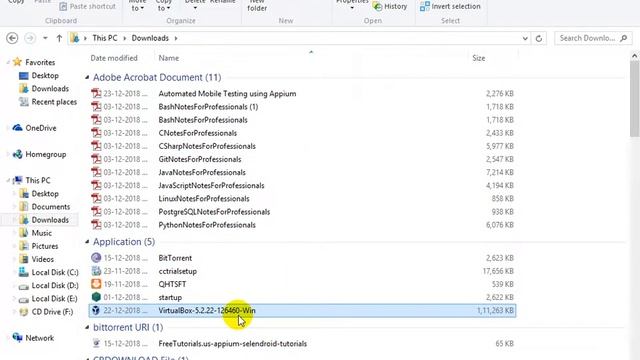This screenshot has width=640, height=360.
Task: Select PDF icon of LinuxNotesForProfessionals
Action: [x=96, y=198]
